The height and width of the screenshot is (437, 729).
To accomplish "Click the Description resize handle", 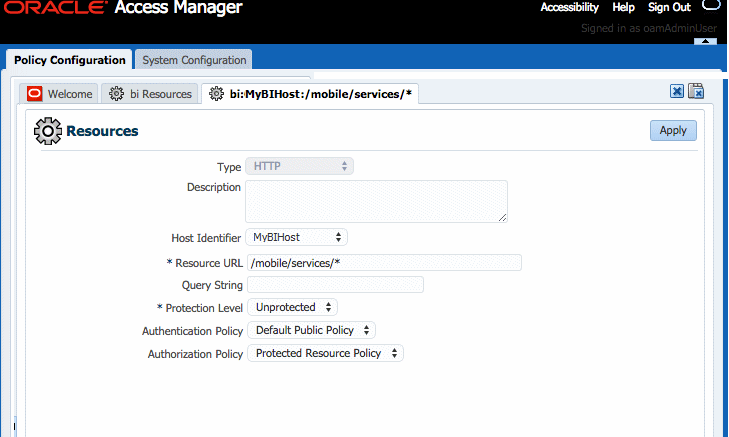I will [x=502, y=218].
